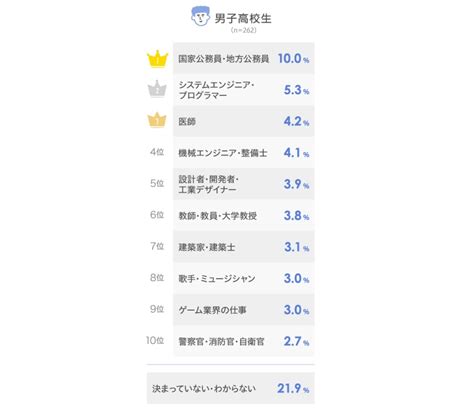Click the boy face icon at top
Screen dimensions: 474x408
point(200,16)
